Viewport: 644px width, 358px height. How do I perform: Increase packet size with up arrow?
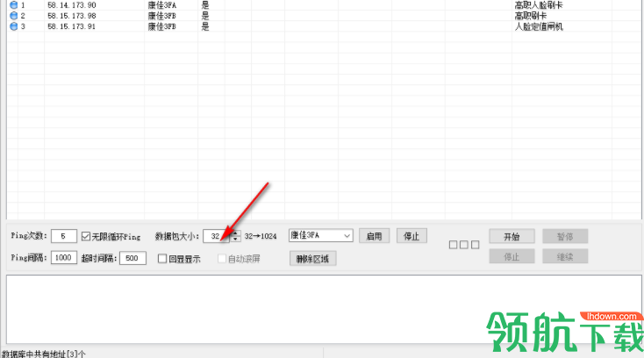coord(235,233)
